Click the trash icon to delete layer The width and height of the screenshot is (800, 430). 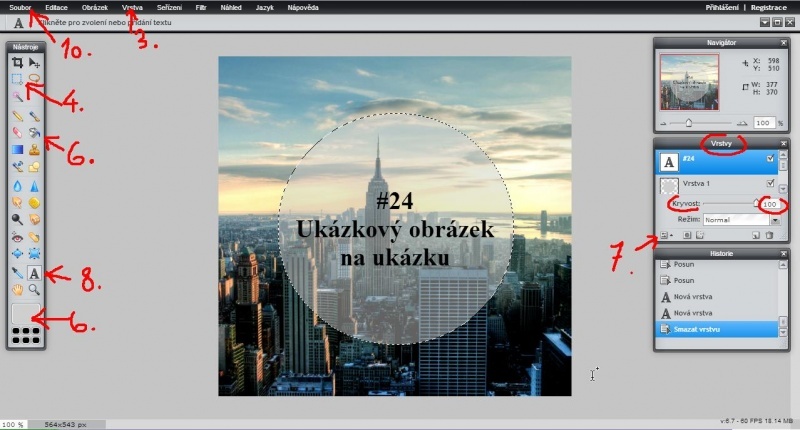(x=769, y=235)
